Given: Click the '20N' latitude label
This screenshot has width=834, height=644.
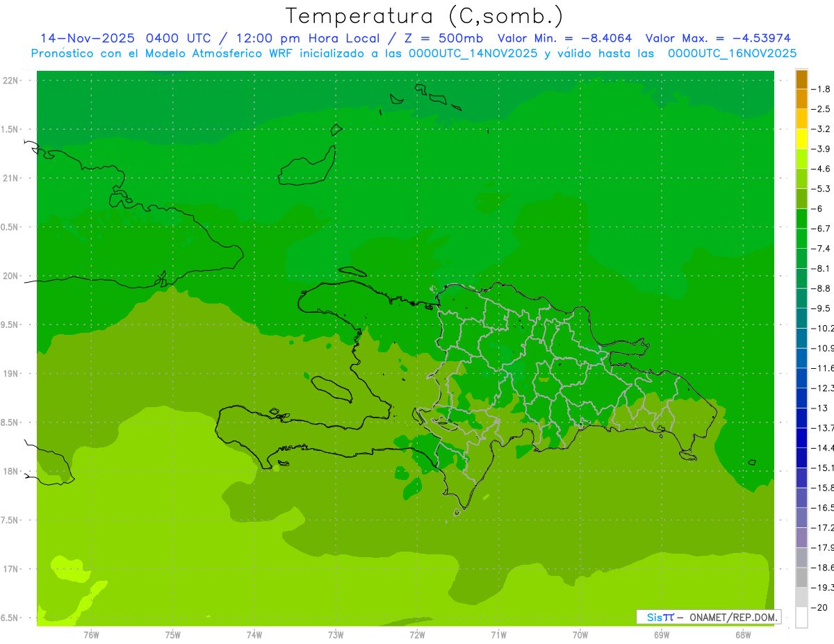Looking at the screenshot, I should point(11,276).
